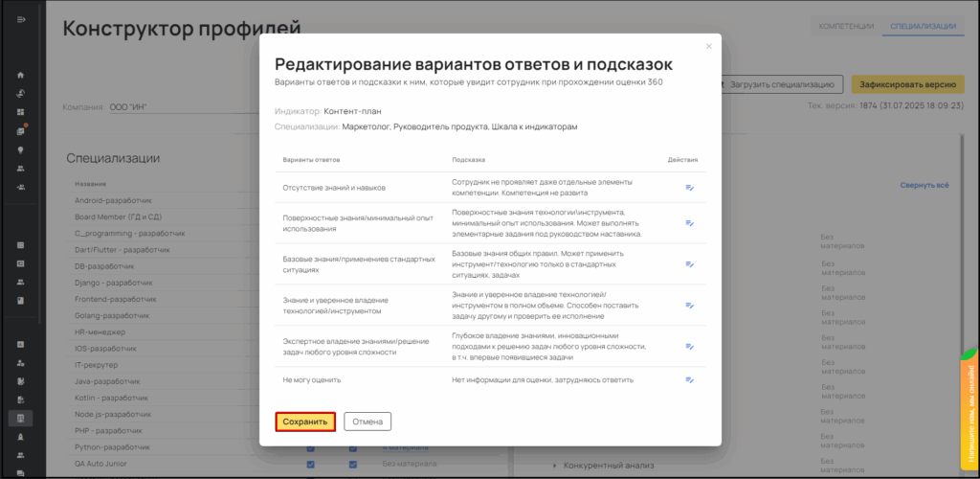Close the dialog with the X icon
This screenshot has width=980, height=479.
708,46
